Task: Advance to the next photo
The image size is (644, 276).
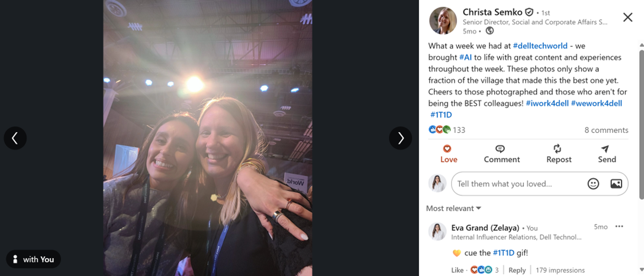Action: click(401, 138)
